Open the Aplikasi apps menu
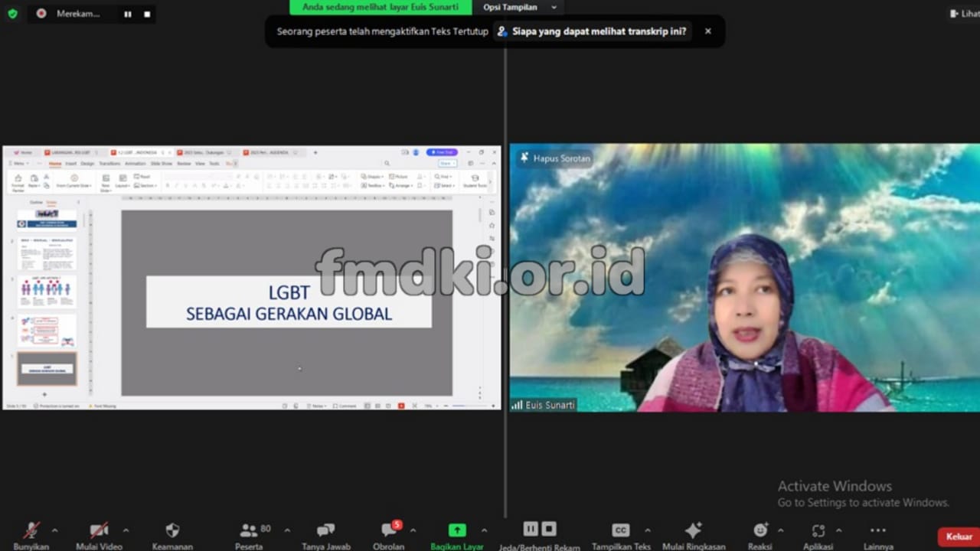Screen dimensions: 980x551 [818, 530]
